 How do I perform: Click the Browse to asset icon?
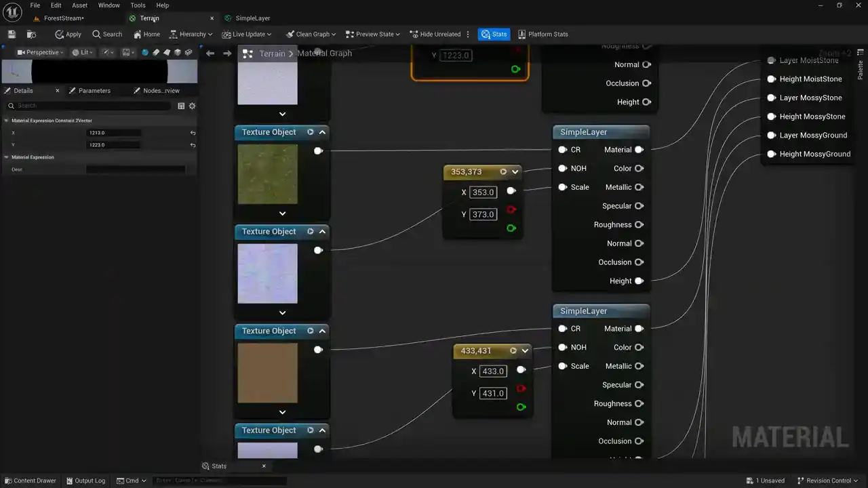click(31, 34)
